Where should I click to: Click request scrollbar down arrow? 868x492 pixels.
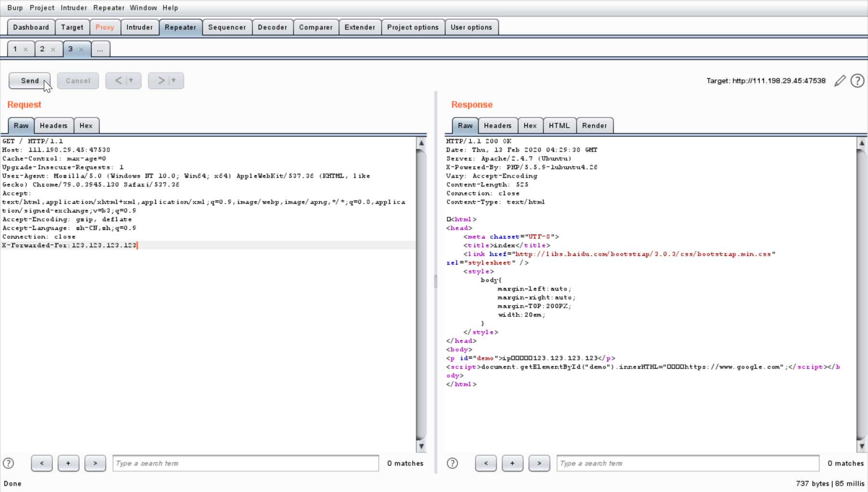[x=421, y=446]
